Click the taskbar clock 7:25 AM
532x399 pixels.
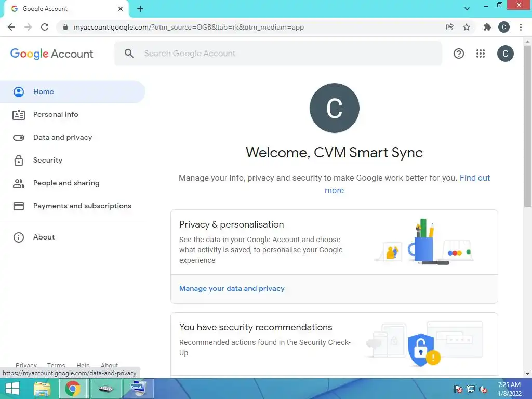pyautogui.click(x=509, y=385)
